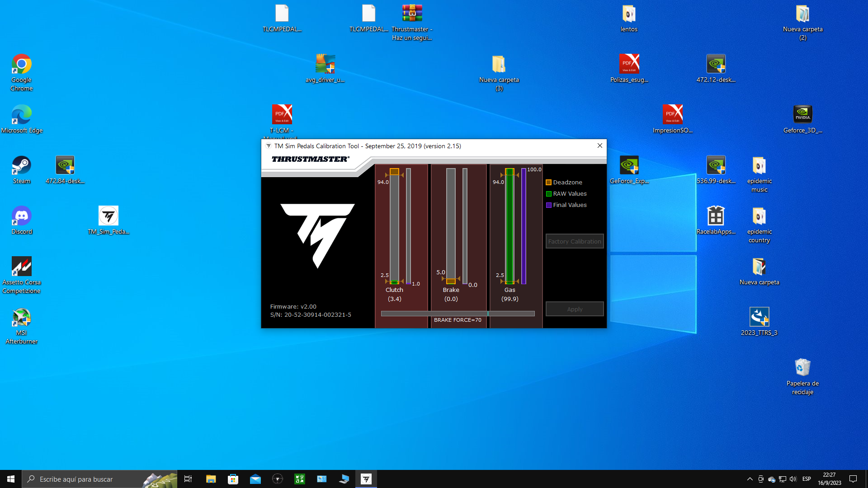Click the Apply button
Image resolution: width=868 pixels, height=488 pixels.
pyautogui.click(x=575, y=309)
